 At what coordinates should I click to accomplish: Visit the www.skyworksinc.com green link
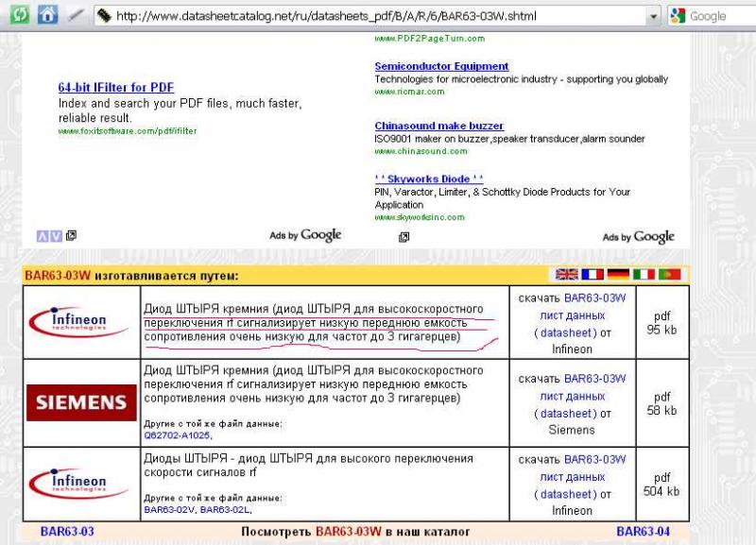[420, 217]
